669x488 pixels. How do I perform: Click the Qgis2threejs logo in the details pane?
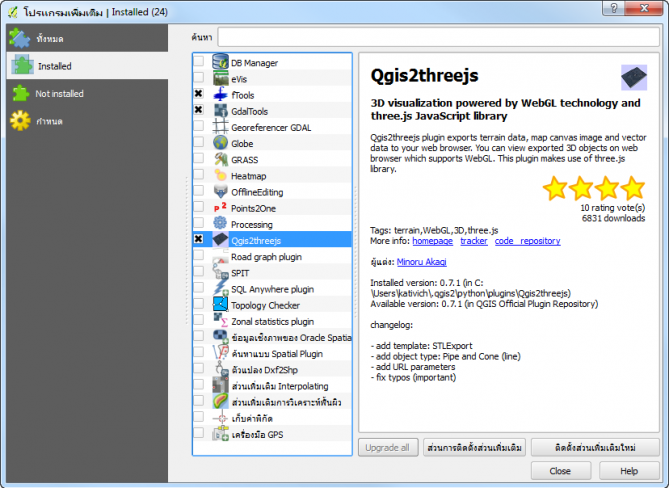coord(634,78)
